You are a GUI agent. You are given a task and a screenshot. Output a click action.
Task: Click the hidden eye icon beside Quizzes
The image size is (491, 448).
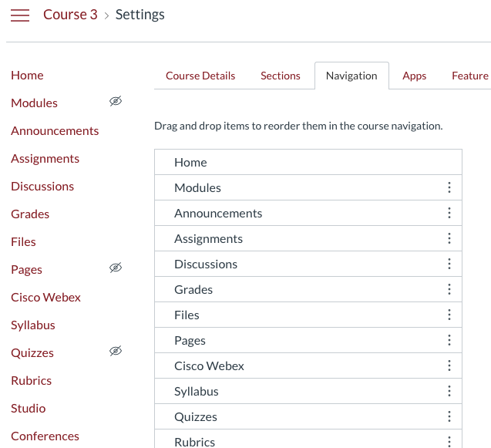116,352
